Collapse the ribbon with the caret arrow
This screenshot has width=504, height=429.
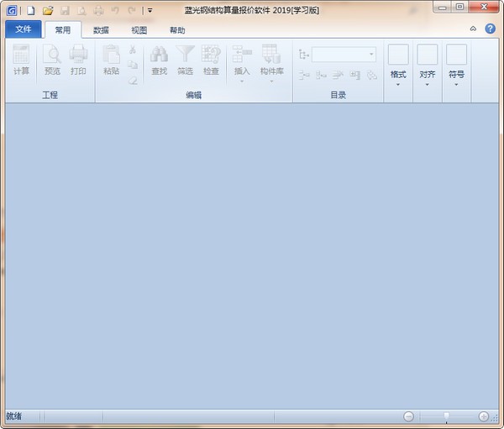(x=473, y=29)
